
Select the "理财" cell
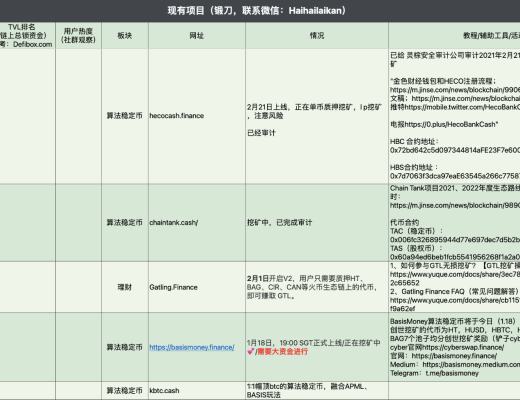click(x=125, y=287)
